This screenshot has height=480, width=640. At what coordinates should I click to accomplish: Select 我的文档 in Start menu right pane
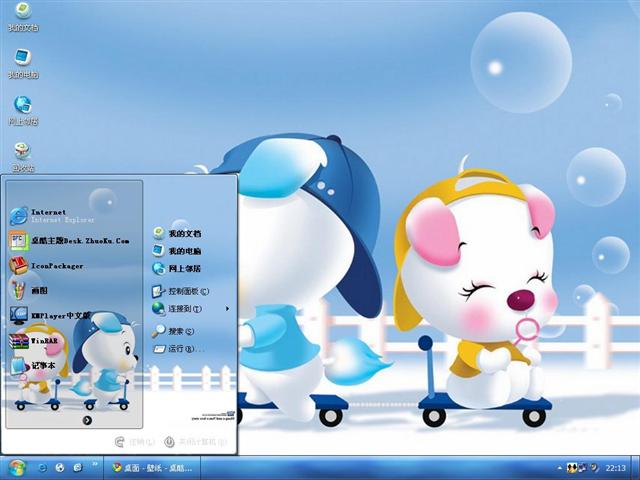tap(177, 233)
